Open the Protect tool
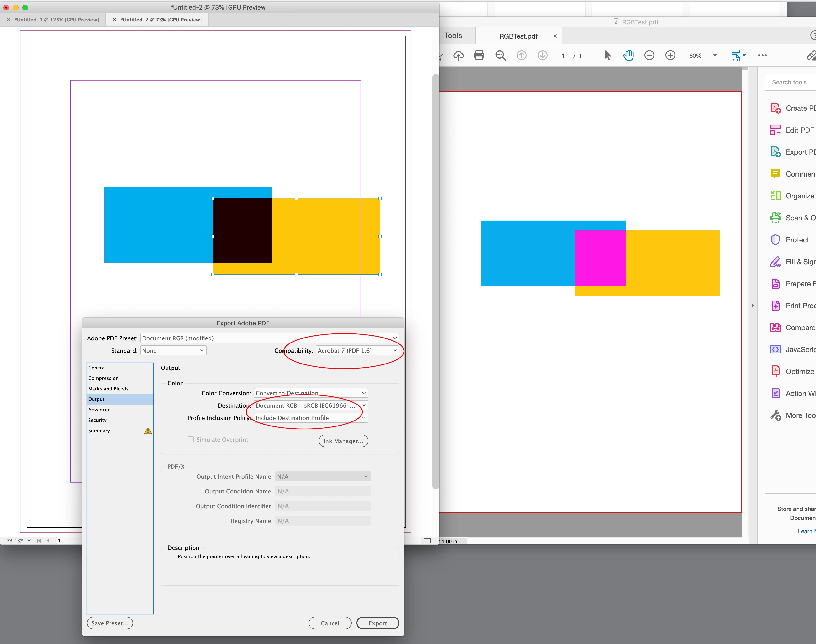816x644 pixels. pos(797,240)
